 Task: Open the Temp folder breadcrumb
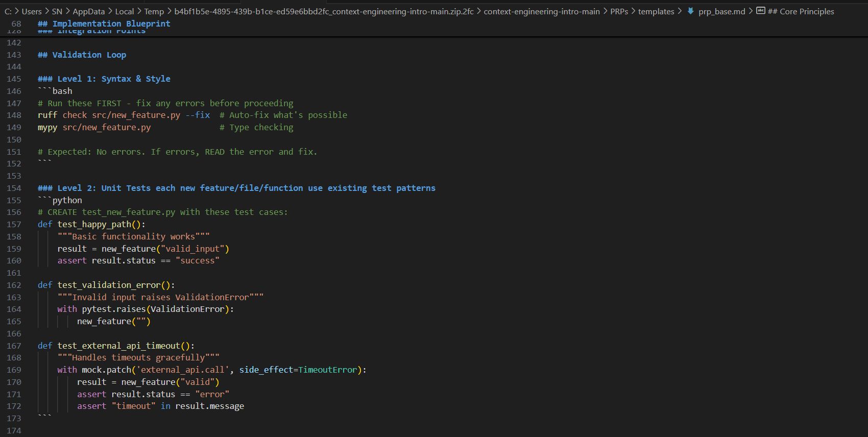[x=154, y=11]
